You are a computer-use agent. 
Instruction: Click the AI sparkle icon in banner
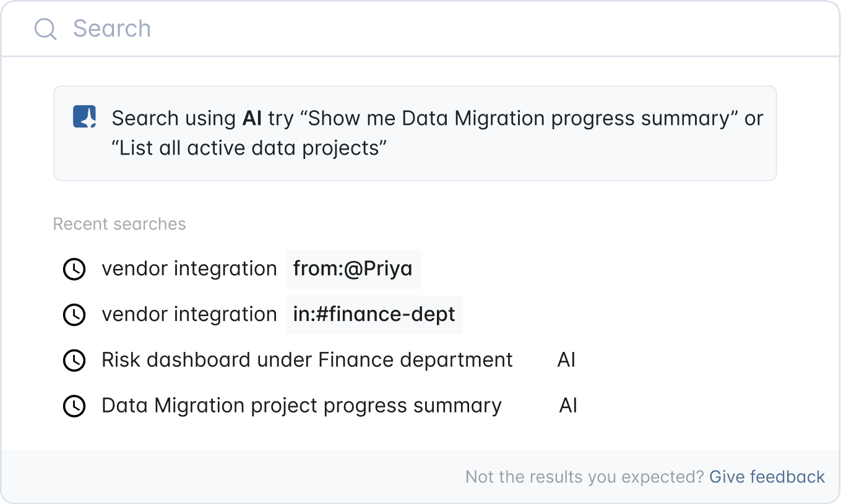85,117
